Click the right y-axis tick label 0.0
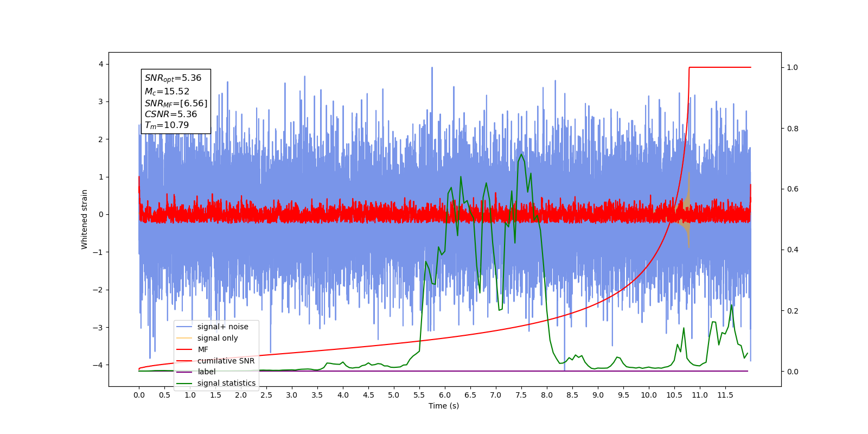Viewport: 868px width, 434px height. [793, 372]
